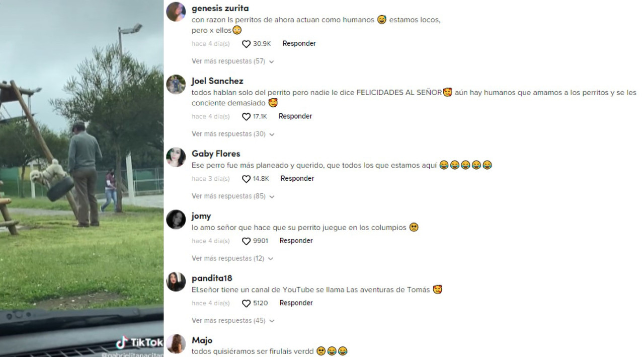Expand 57 more replies under genesis zurita
This screenshot has height=357, width=644.
[232, 61]
